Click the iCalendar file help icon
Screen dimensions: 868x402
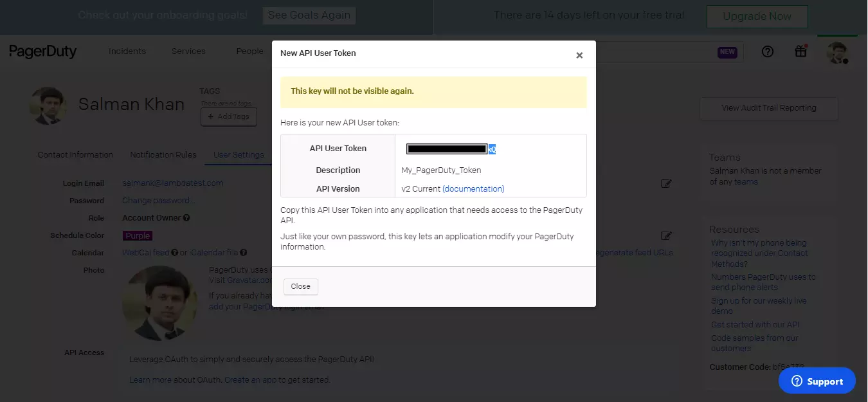click(x=244, y=253)
